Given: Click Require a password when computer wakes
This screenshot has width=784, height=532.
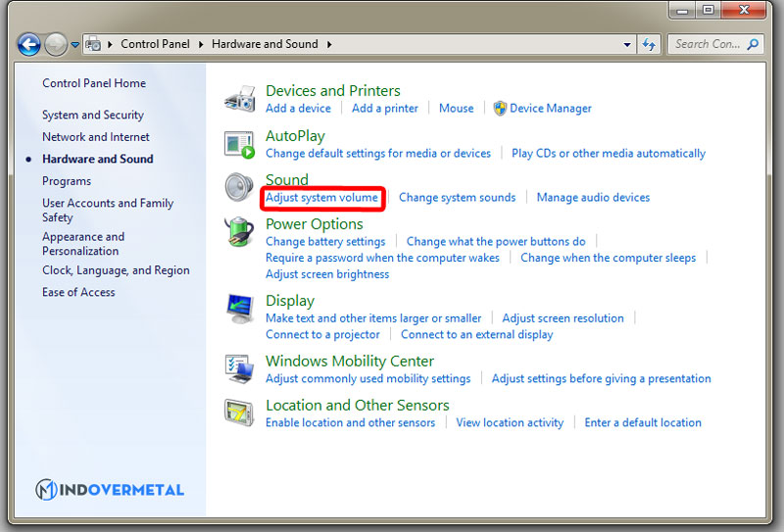Looking at the screenshot, I should (382, 258).
